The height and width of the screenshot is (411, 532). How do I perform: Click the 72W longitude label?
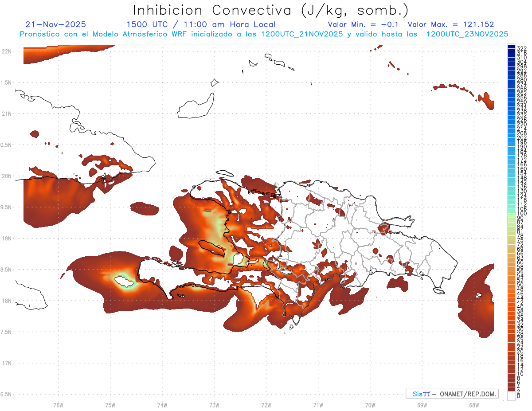point(266,404)
